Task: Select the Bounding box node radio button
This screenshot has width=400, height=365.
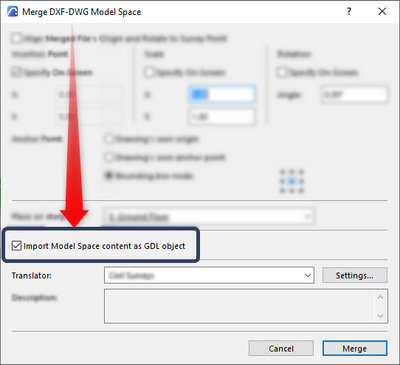Action: coord(109,176)
